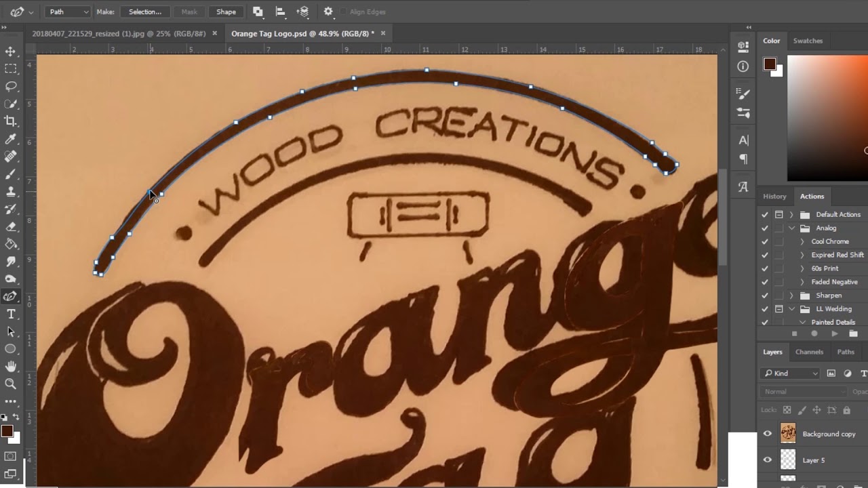
Task: Select the Hand tool
Action: tap(10, 367)
